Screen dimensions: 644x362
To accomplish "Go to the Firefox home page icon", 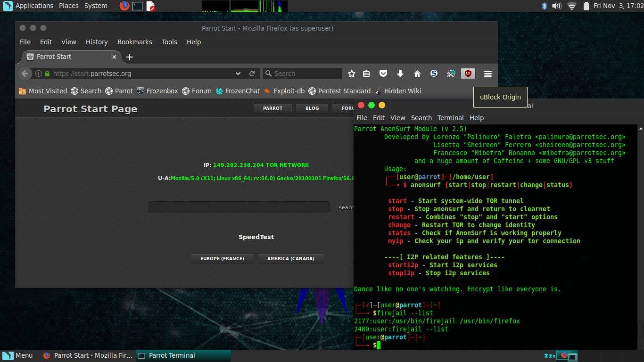I will coord(417,74).
